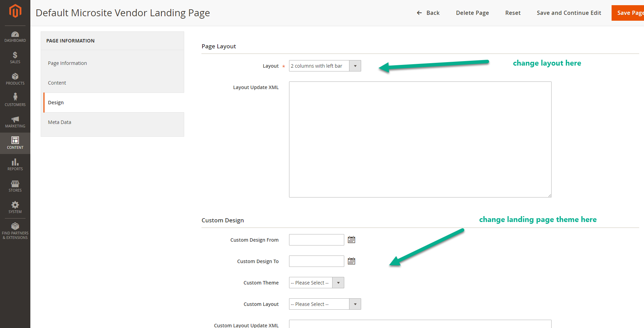Click the Magento logo icon
Image resolution: width=644 pixels, height=328 pixels.
click(15, 11)
